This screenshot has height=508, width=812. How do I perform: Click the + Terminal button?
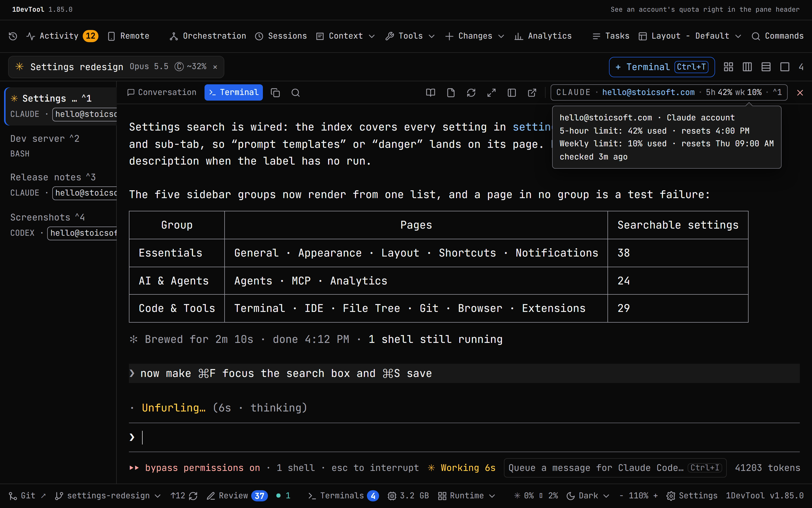[662, 67]
